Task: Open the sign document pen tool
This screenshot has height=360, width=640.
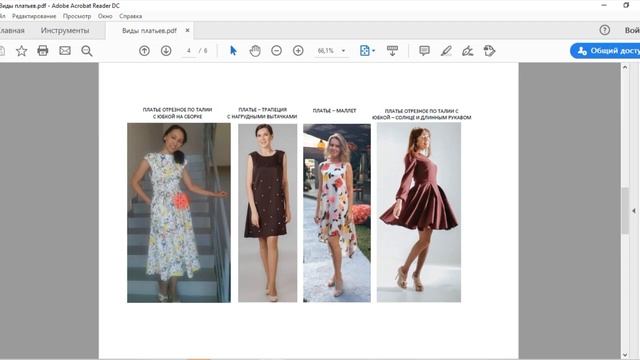Action: tap(468, 51)
